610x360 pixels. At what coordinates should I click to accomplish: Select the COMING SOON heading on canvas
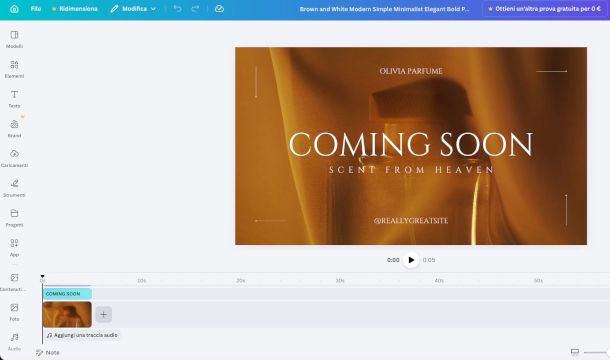point(411,144)
